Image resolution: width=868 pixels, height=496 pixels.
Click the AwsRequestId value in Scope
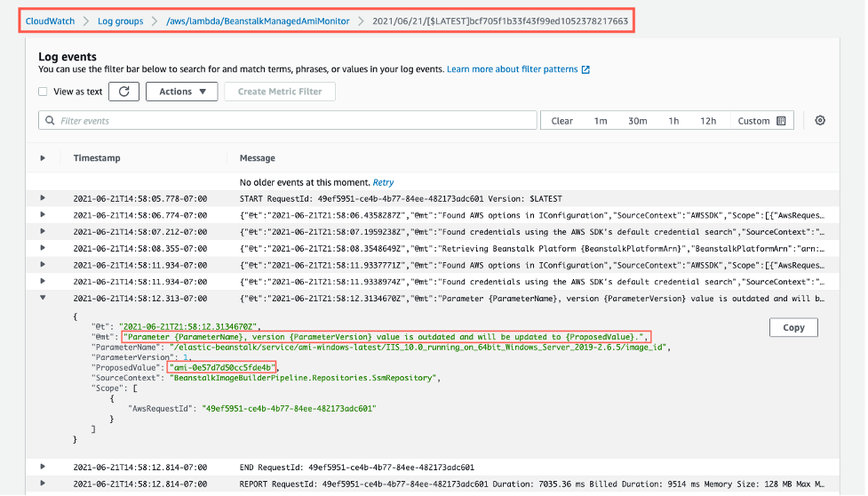point(289,408)
